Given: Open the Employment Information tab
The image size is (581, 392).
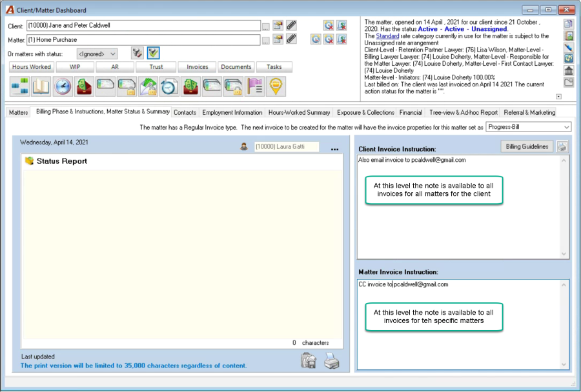Looking at the screenshot, I should tap(232, 113).
